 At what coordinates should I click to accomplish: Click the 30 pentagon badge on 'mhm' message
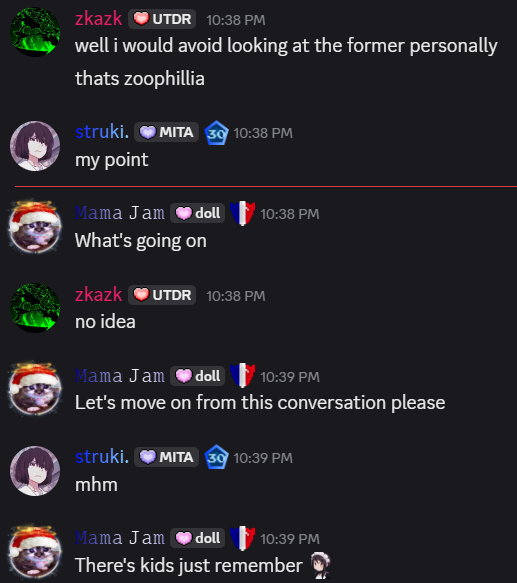(x=216, y=457)
